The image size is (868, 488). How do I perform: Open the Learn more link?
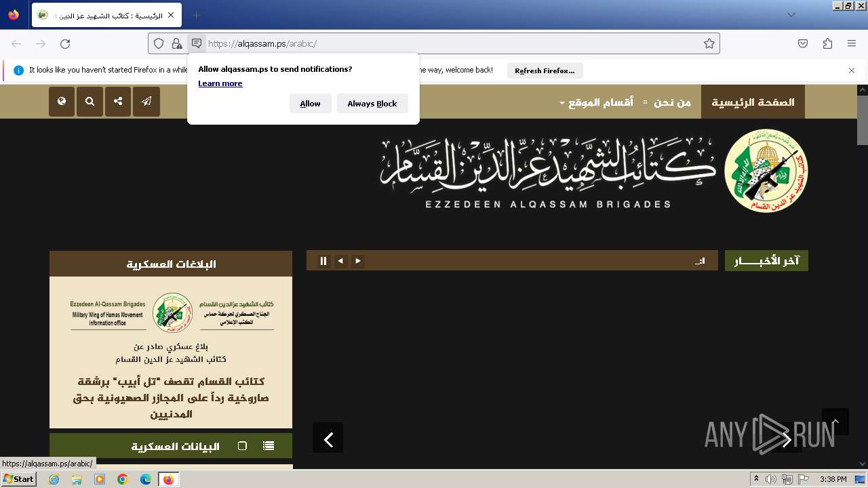(x=220, y=83)
